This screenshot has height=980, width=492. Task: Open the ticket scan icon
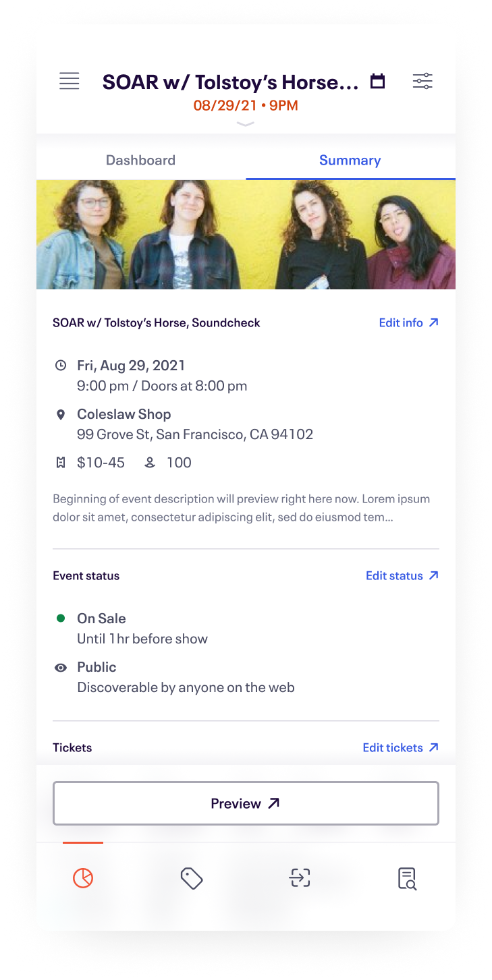(x=300, y=878)
